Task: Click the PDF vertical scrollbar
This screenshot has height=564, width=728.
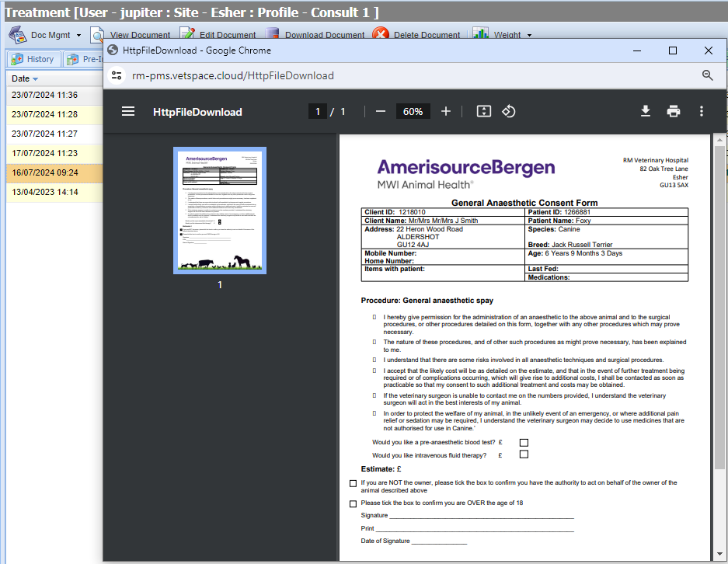Action: (x=719, y=306)
